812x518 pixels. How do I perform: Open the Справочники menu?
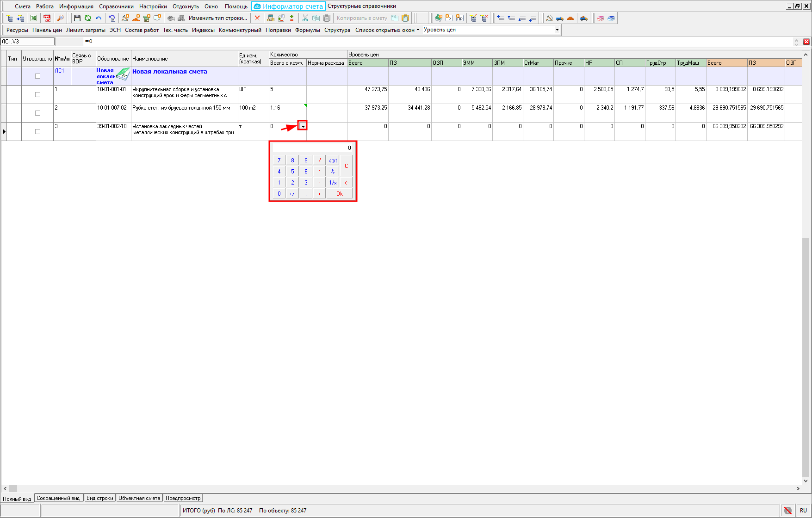[x=116, y=6]
